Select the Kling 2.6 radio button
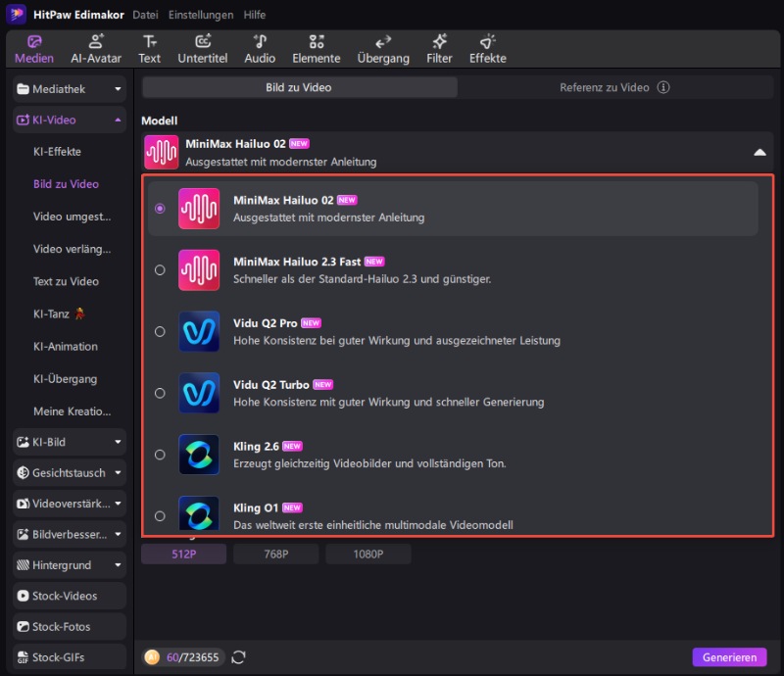Screen dimensions: 784x676 tap(160, 455)
